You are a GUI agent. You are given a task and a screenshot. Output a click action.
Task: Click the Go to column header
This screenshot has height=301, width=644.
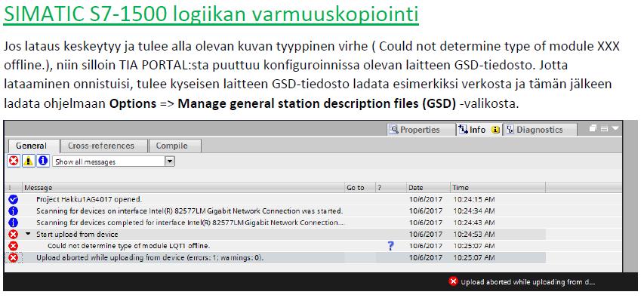pyautogui.click(x=360, y=188)
